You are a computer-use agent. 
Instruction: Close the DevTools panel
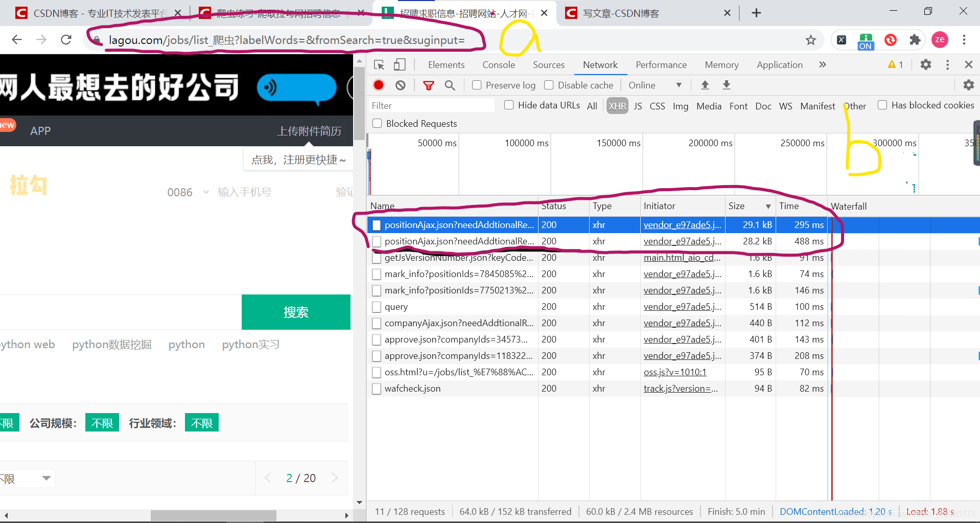[968, 64]
